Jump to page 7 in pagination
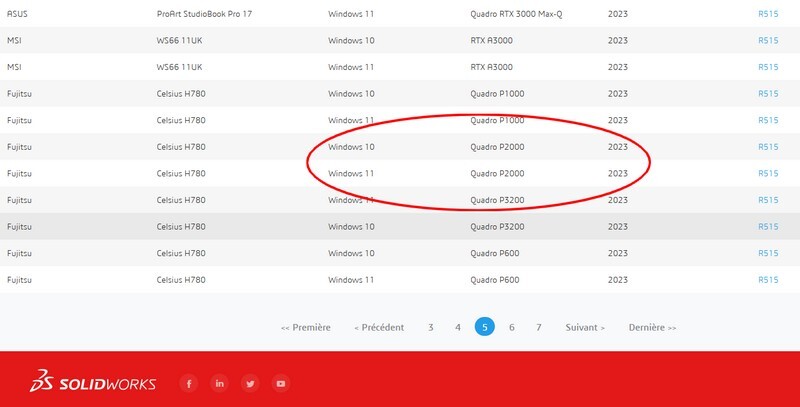The height and width of the screenshot is (407, 800). [539, 327]
